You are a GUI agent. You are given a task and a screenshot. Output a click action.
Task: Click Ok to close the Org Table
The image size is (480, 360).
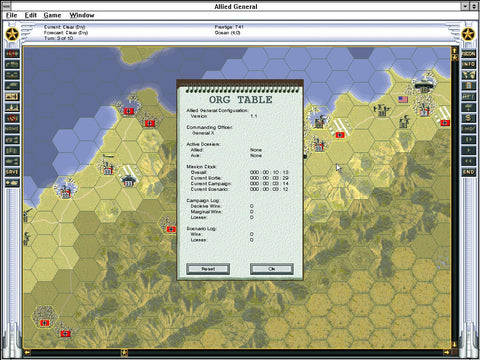[272, 269]
